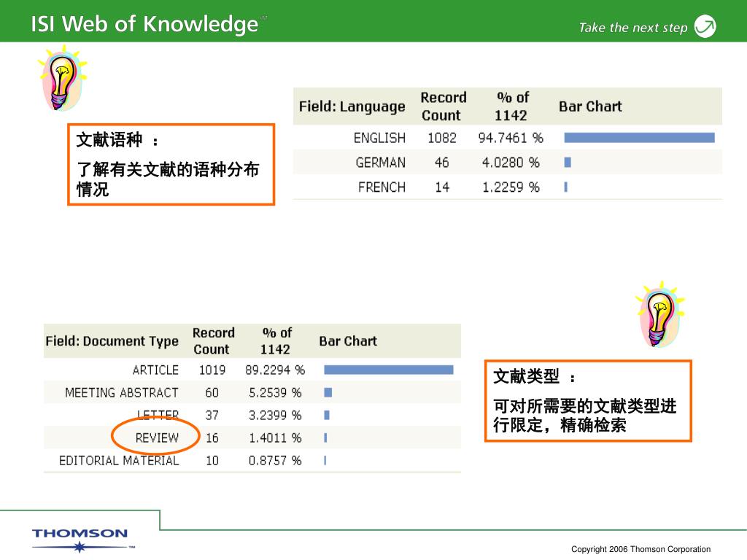Viewport: 747px width, 560px height.
Task: Select the LETTER document type label
Action: [x=158, y=415]
